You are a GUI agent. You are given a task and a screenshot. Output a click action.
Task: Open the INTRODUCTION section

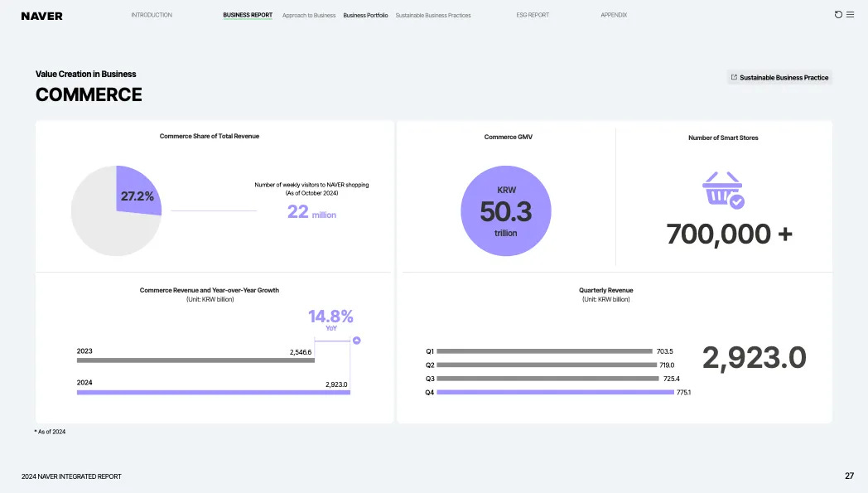[x=152, y=15]
